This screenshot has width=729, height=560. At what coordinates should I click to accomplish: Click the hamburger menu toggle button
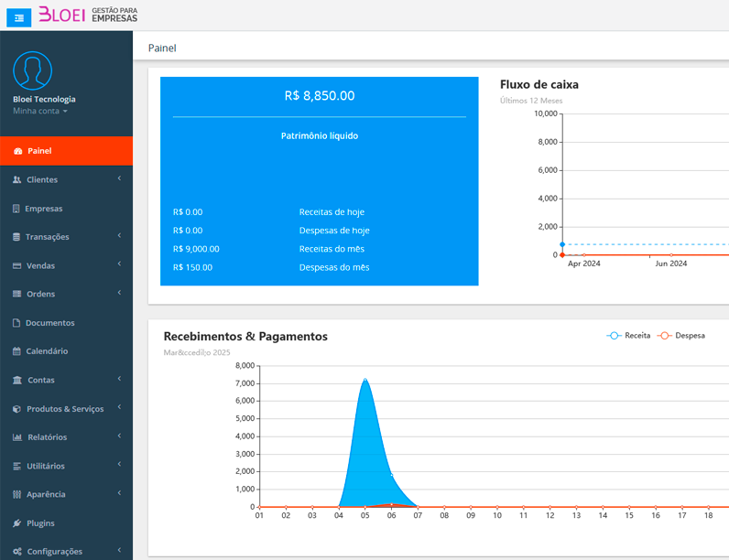tap(18, 16)
